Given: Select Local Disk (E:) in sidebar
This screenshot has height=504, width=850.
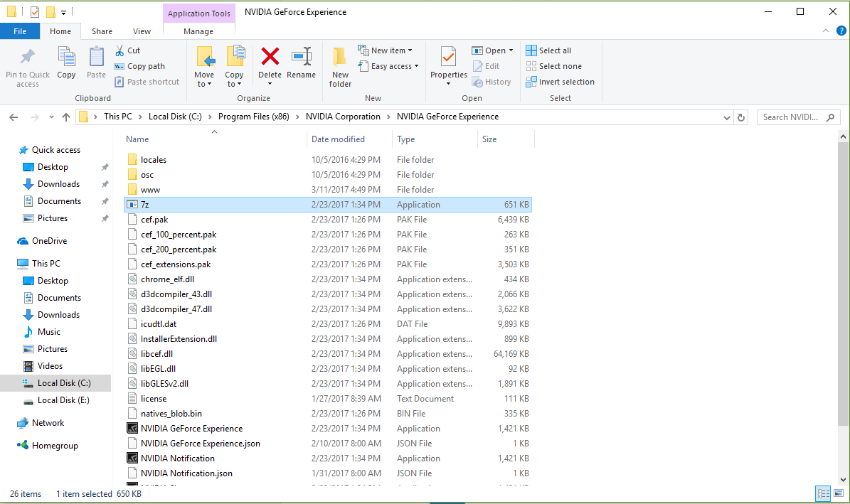Looking at the screenshot, I should pyautogui.click(x=63, y=400).
